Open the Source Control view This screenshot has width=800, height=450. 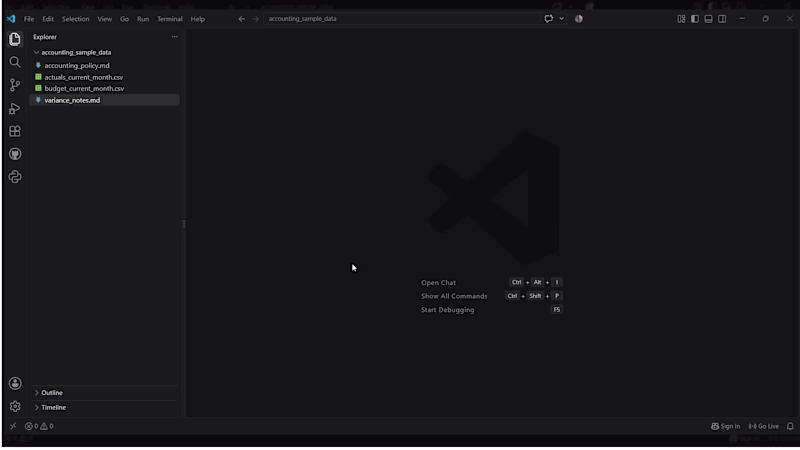click(15, 85)
